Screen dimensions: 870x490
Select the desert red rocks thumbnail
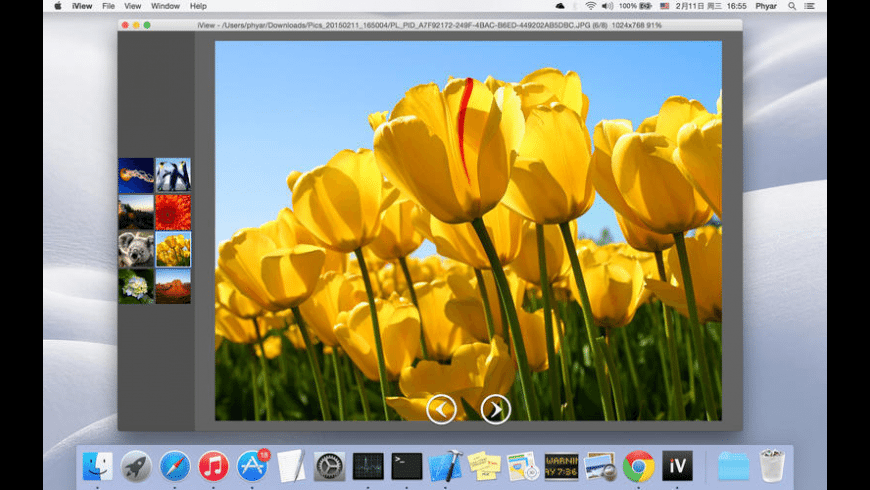(173, 286)
